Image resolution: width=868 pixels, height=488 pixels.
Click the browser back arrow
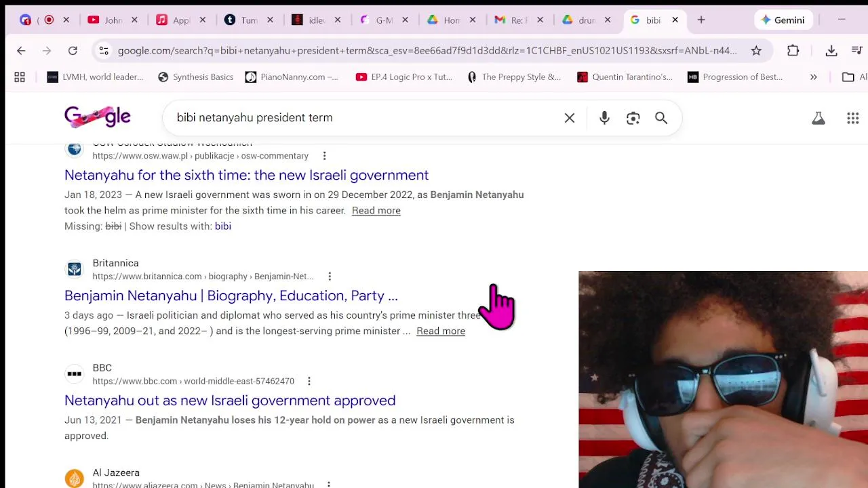tap(21, 50)
